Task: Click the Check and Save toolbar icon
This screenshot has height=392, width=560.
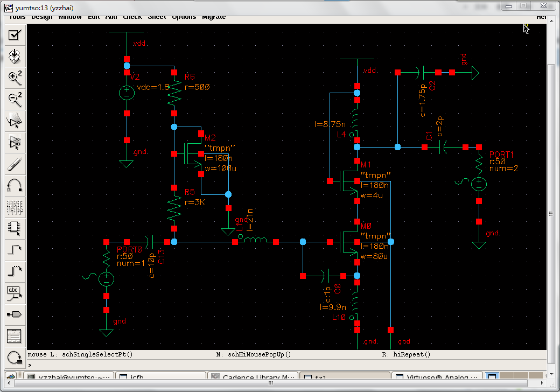Action: (15, 35)
